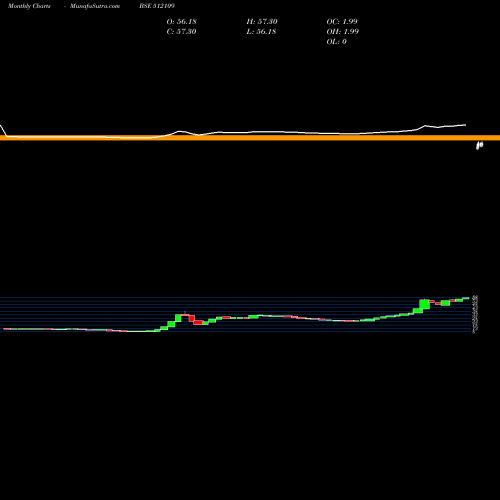Click the low value 'L: 56.18'
Screen dimensions: 500x500
click(261, 31)
